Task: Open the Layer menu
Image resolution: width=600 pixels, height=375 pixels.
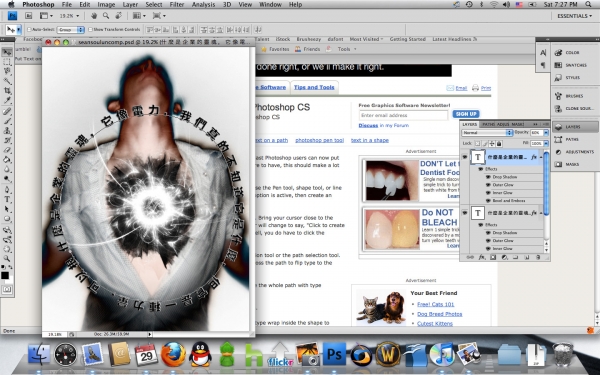Action: click(x=130, y=5)
